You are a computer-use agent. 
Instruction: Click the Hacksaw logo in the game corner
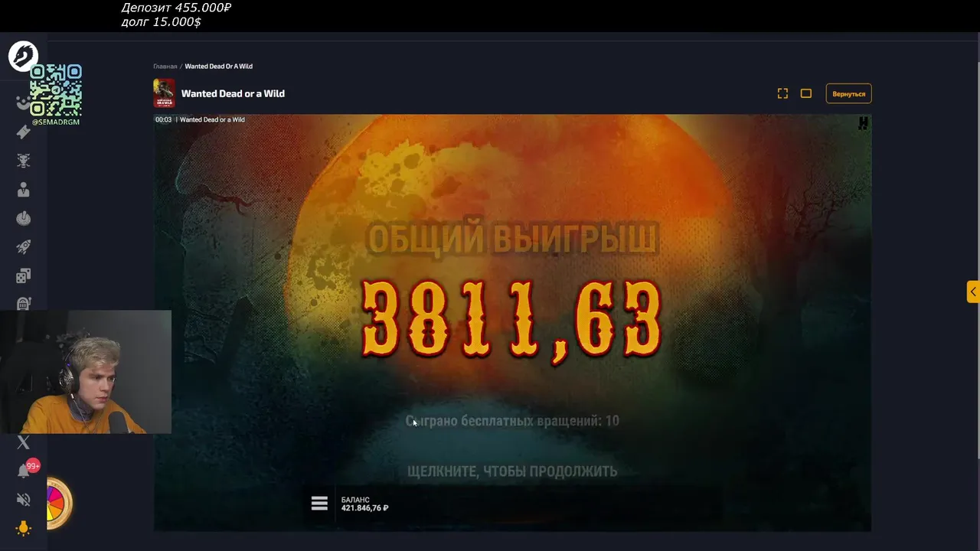click(863, 123)
